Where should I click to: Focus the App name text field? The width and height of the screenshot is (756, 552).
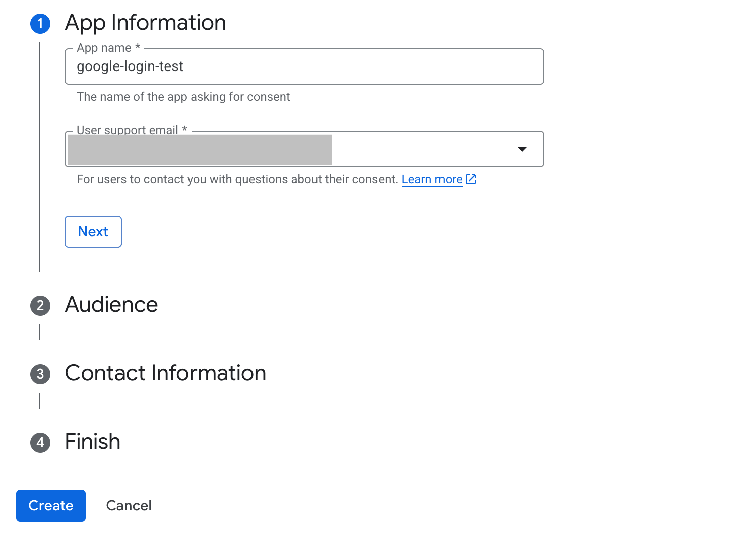point(304,66)
